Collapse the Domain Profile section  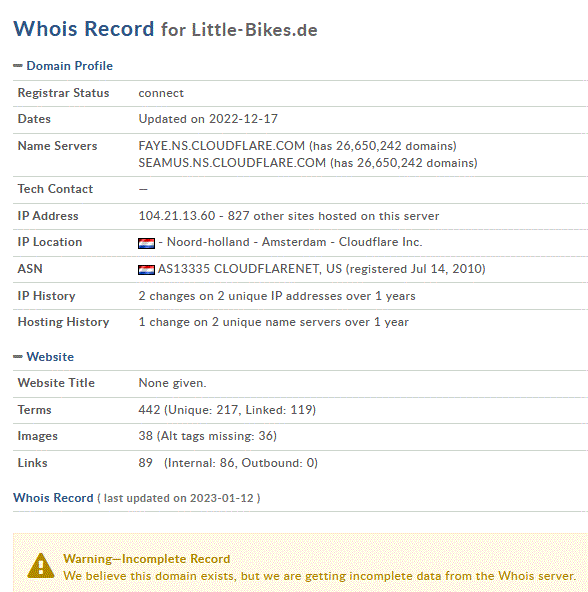(18, 66)
